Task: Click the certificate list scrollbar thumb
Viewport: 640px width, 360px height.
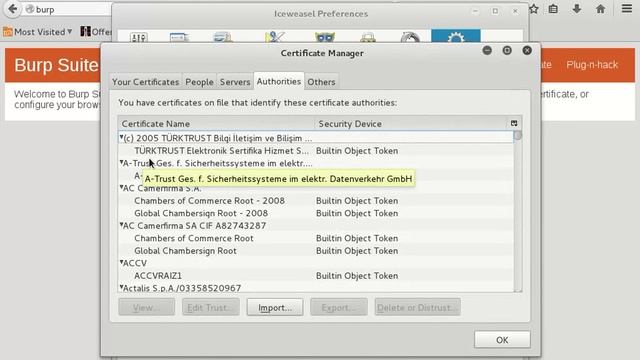Action: pos(518,135)
